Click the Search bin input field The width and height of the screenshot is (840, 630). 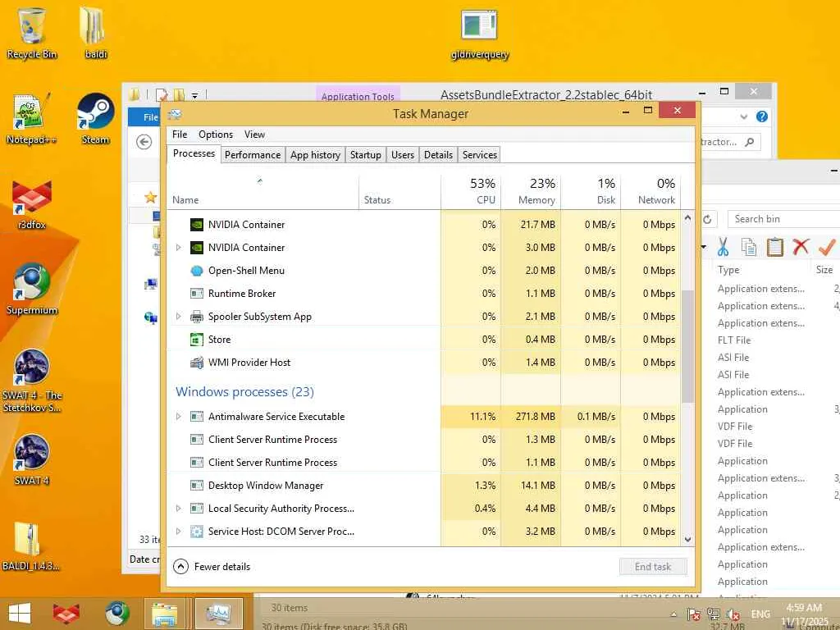pos(783,219)
